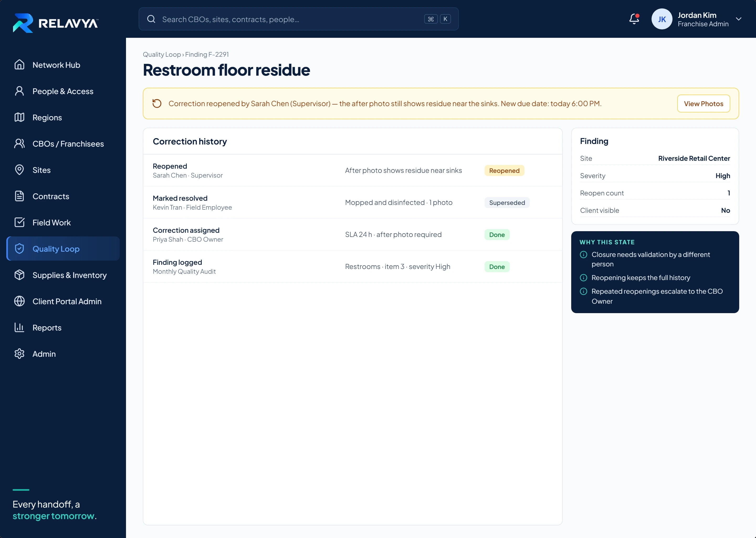Click the Reports chart icon
Viewport: 756px width, 538px height.
[x=19, y=327]
